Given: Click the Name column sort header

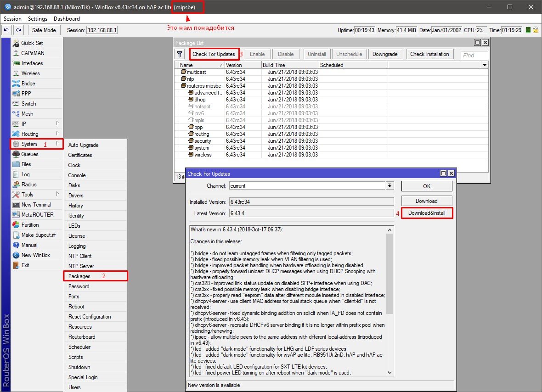Looking at the screenshot, I should [x=201, y=65].
